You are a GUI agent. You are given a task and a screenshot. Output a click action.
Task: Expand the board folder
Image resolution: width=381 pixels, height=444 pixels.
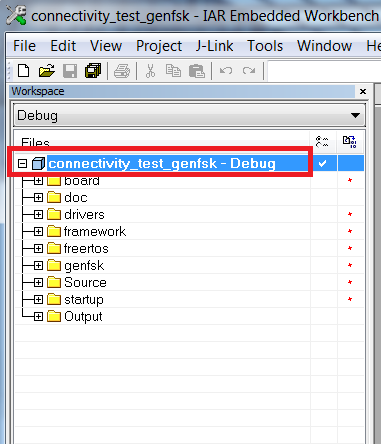pyautogui.click(x=38, y=181)
